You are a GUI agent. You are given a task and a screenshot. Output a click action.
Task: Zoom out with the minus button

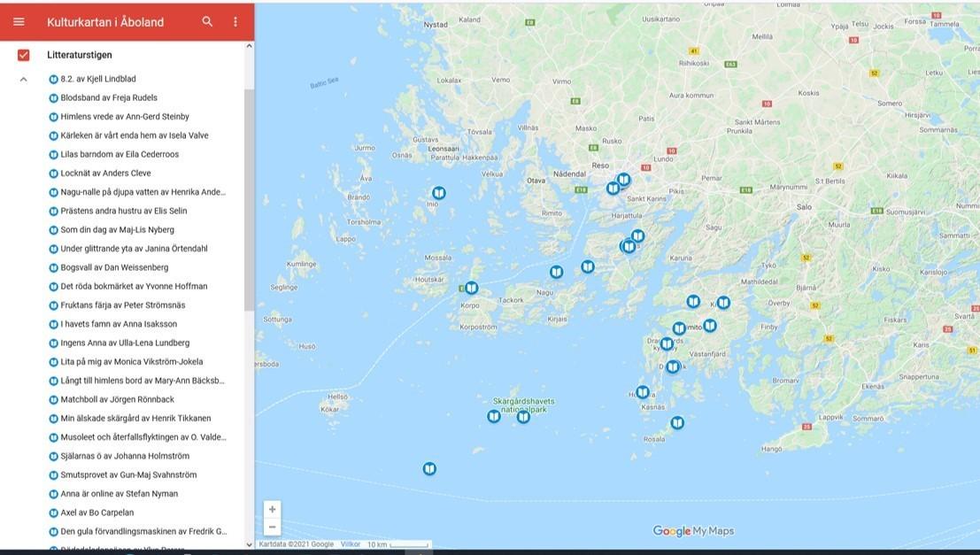pyautogui.click(x=273, y=527)
